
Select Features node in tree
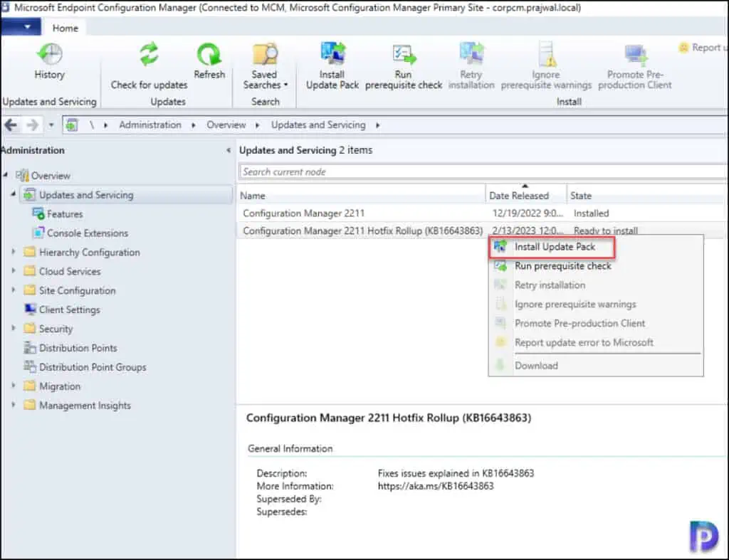[x=65, y=213]
